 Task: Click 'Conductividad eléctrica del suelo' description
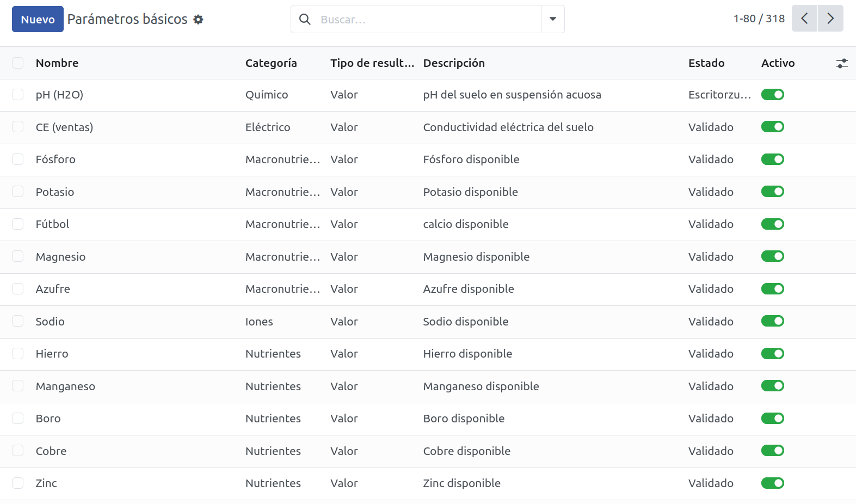click(x=508, y=127)
